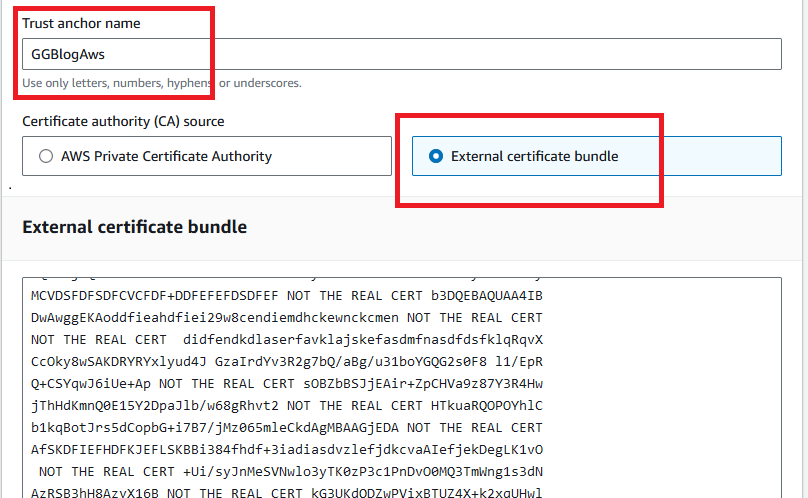The image size is (808, 498).
Task: Click b3DQEBAQUAA4IB at end of first certificate line
Action: click(486, 295)
